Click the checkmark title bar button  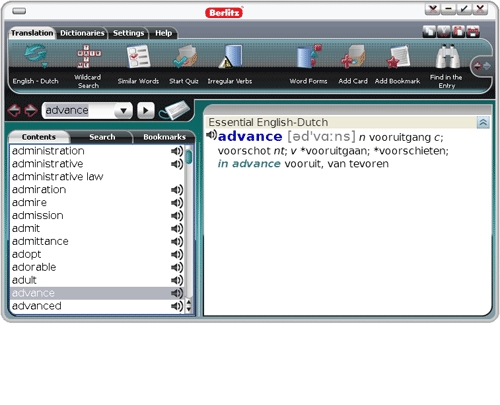[x=464, y=9]
